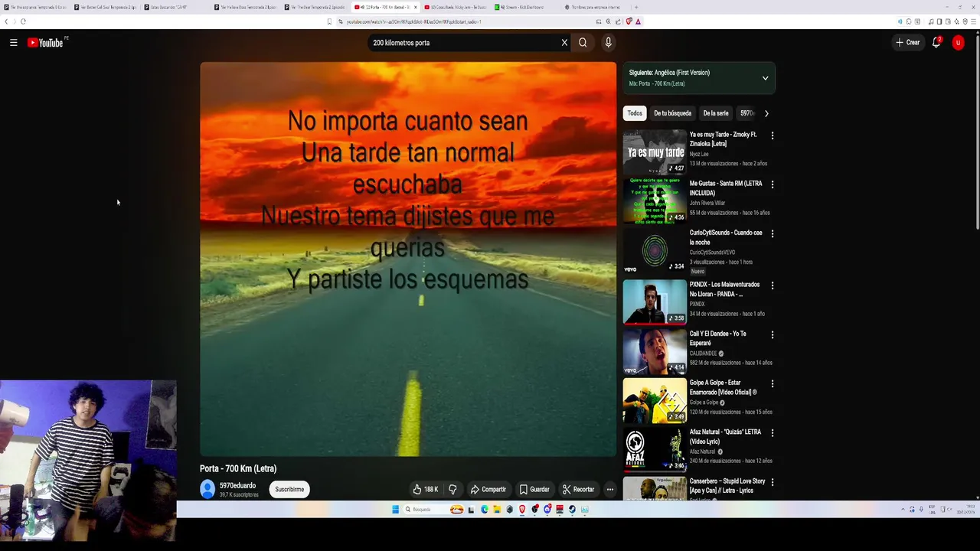Screen dimensions: 980x551
Task: Switch to the Porta 700 Km browser tab
Action: pos(385,7)
